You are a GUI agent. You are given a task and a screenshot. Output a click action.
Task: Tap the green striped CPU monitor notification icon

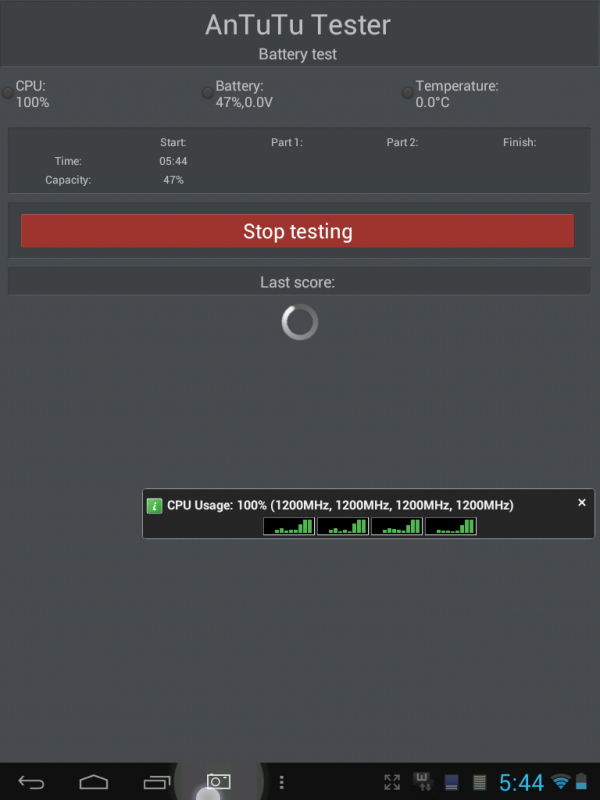click(x=479, y=782)
